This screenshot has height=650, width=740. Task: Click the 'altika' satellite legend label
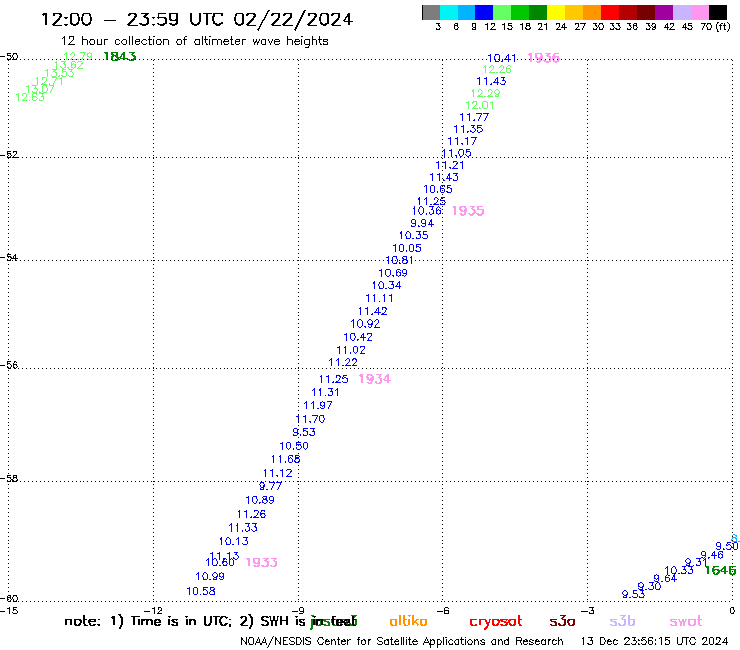pyautogui.click(x=408, y=621)
